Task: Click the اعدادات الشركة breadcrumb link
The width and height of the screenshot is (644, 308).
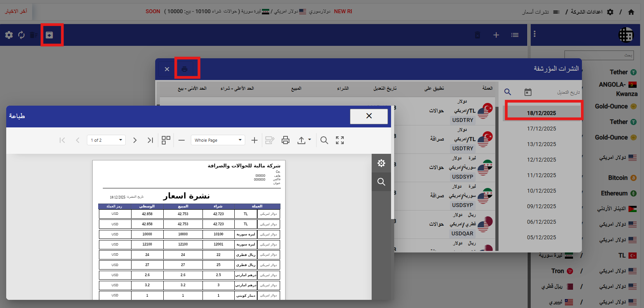Action: (586, 12)
